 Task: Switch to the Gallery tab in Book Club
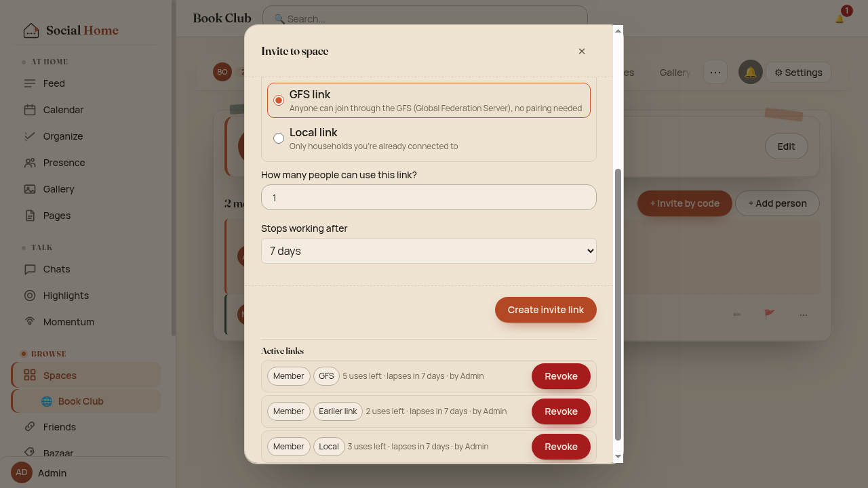[x=675, y=73]
